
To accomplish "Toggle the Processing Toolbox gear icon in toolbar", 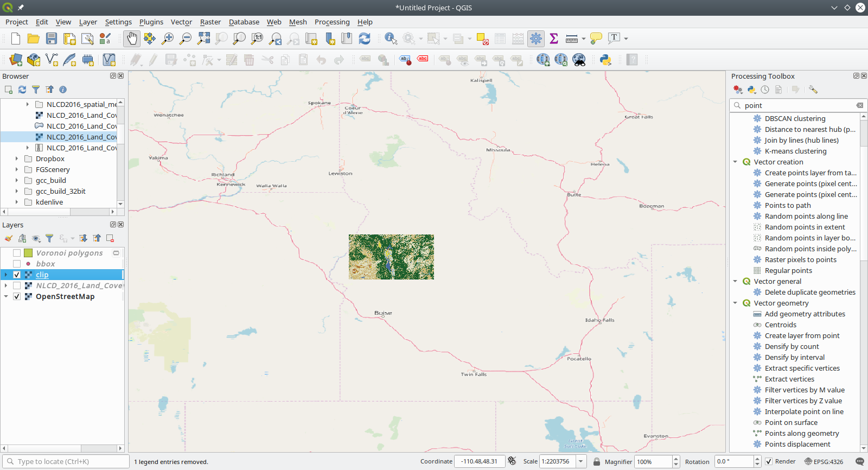I will [x=536, y=39].
